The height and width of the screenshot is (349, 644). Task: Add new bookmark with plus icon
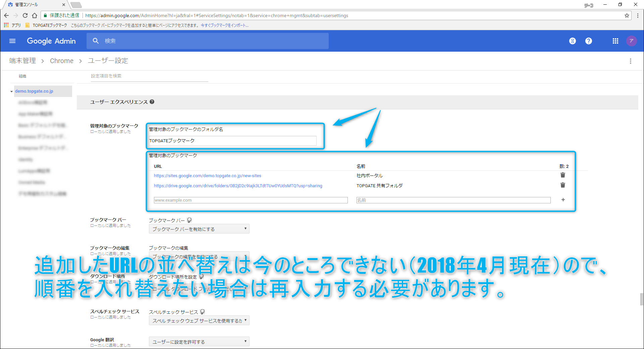[x=563, y=200]
